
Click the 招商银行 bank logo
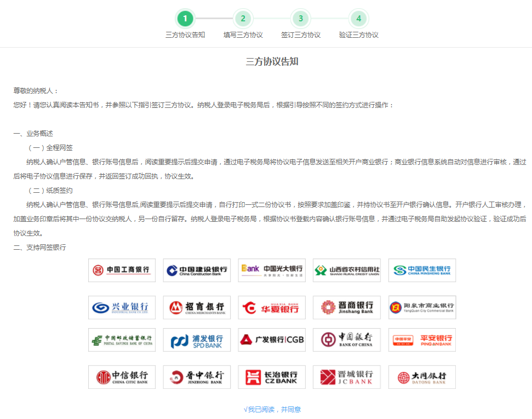point(197,307)
